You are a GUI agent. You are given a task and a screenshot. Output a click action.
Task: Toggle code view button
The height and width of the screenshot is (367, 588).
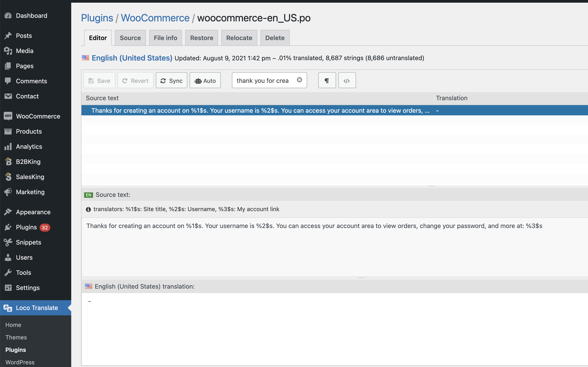(347, 80)
